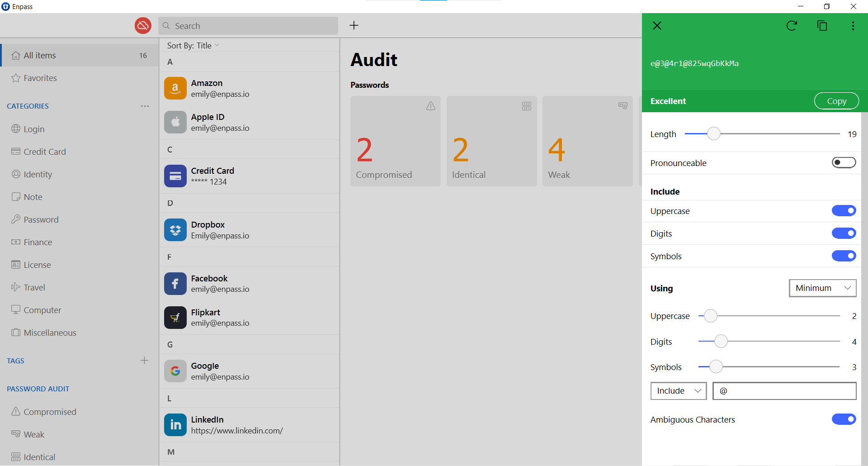
Task: Click the Length slider handle
Action: tap(714, 133)
